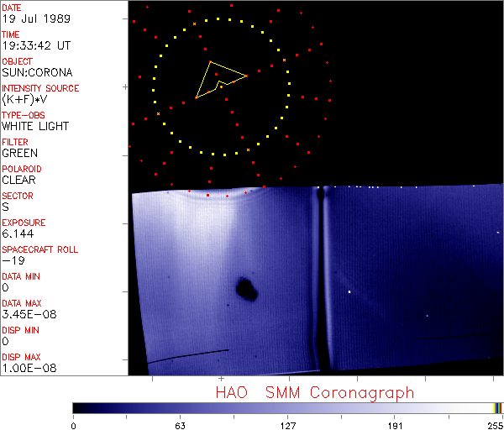The width and height of the screenshot is (504, 430).
Task: Click the spacecraft roll value -19
Action: [12, 260]
